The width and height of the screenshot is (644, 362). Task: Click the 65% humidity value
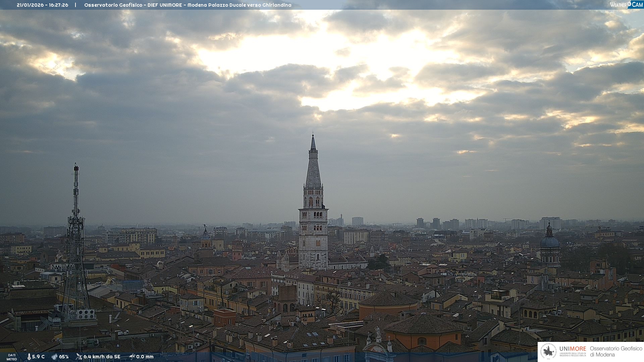64,357
